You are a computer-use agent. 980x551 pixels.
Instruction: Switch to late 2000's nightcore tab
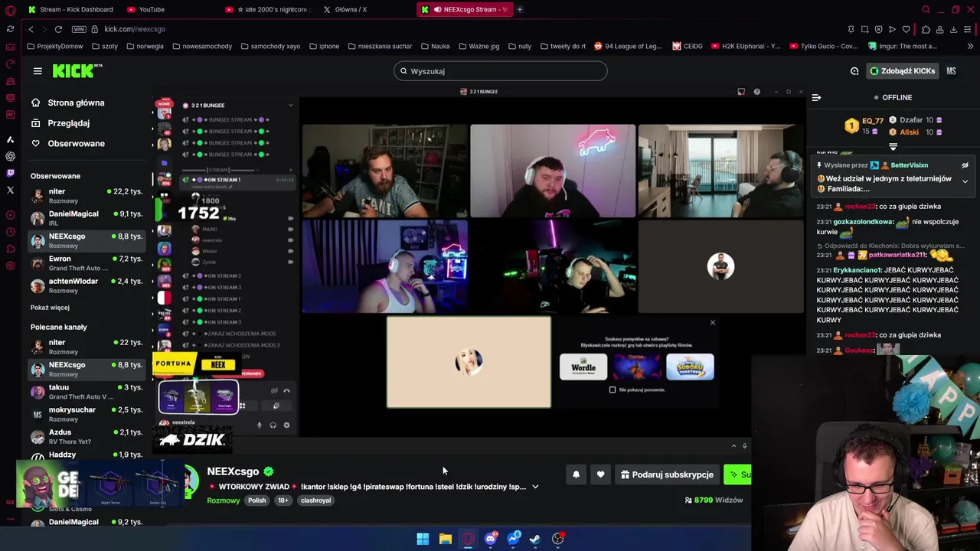268,9
